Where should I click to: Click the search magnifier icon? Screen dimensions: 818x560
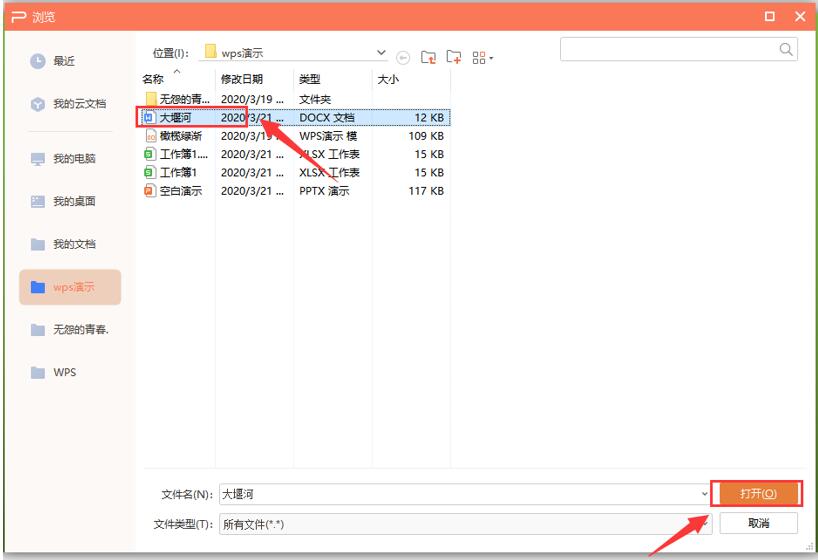click(786, 50)
